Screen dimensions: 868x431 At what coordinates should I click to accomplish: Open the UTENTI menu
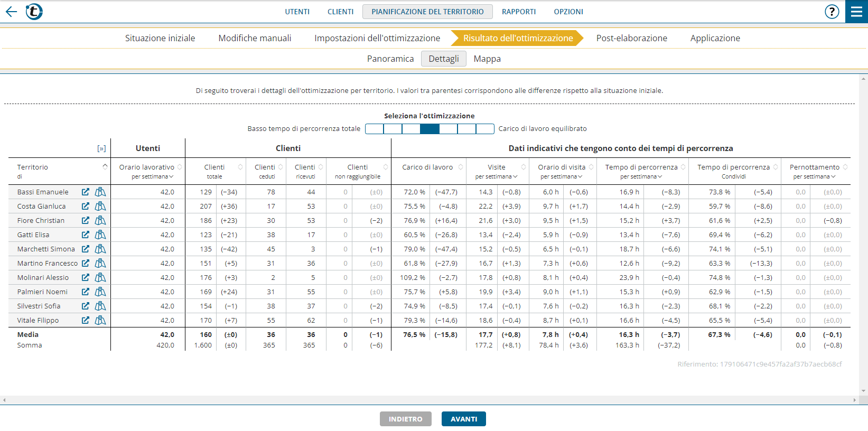297,12
